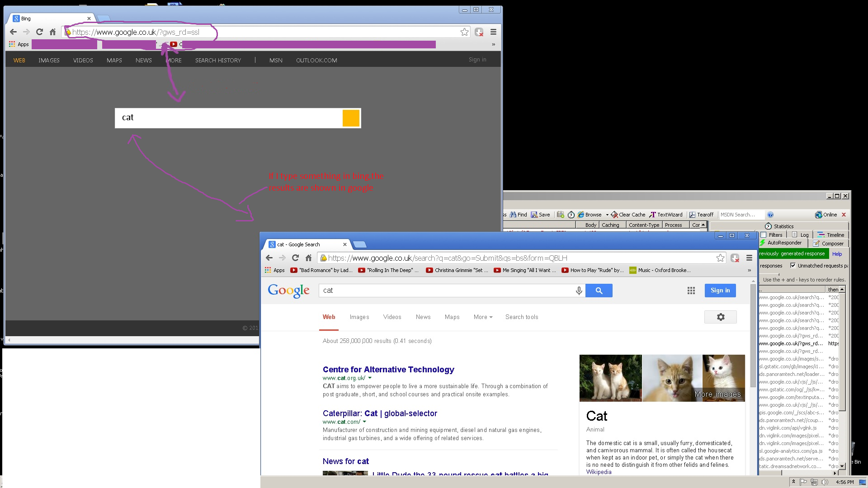The image size is (868, 488).
Task: Click Fiddler Clear Cache tool
Action: click(628, 215)
